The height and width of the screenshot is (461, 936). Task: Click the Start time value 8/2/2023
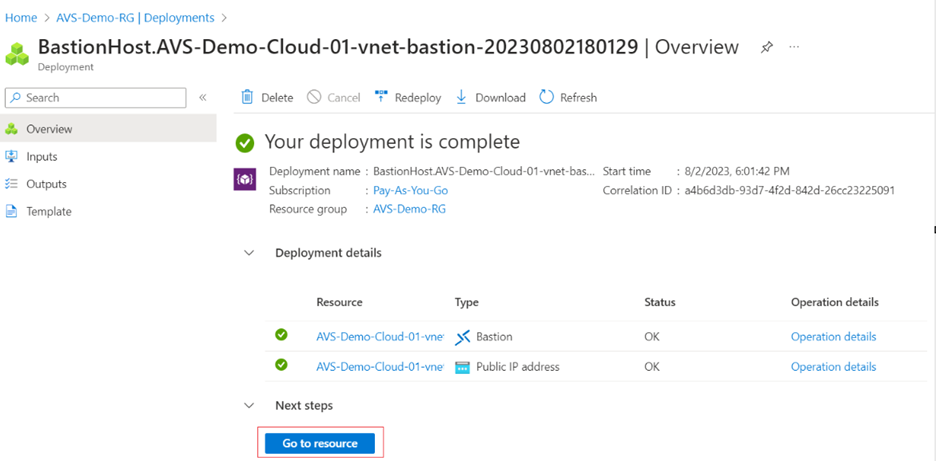click(737, 171)
